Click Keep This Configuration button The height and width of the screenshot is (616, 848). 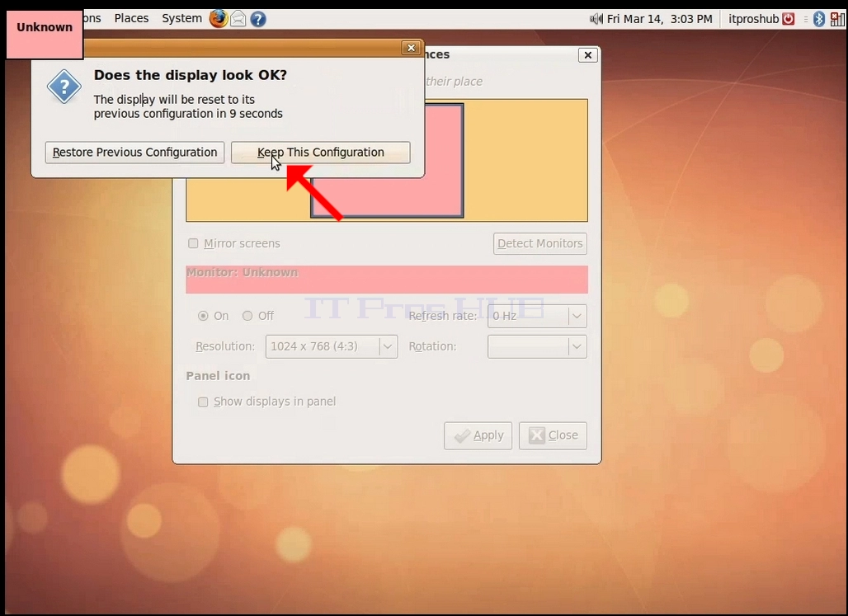tap(321, 153)
